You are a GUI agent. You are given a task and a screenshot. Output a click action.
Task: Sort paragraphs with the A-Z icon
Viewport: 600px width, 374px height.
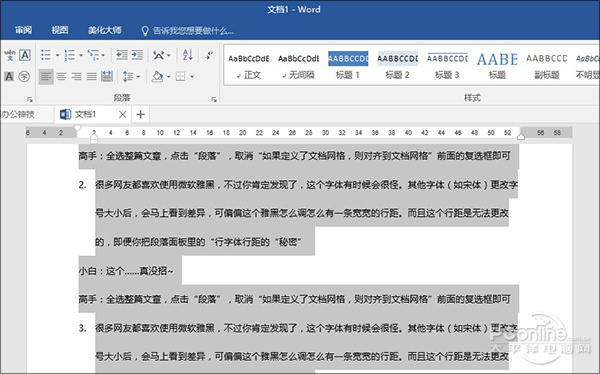(188, 55)
